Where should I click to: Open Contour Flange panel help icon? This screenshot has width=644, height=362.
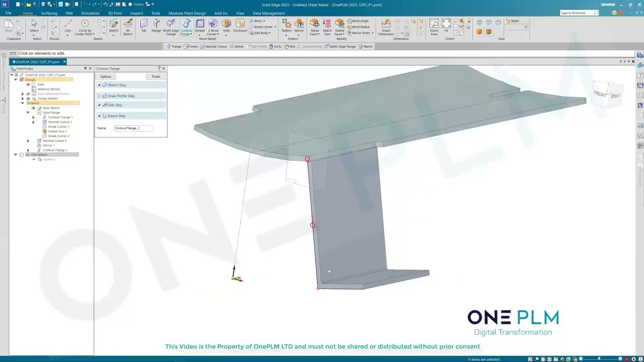[x=159, y=68]
